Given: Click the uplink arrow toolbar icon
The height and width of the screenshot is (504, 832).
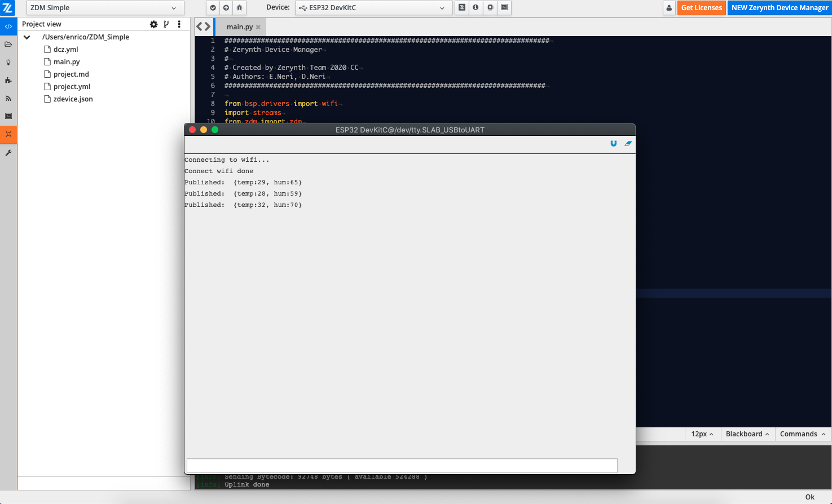Looking at the screenshot, I should click(226, 8).
